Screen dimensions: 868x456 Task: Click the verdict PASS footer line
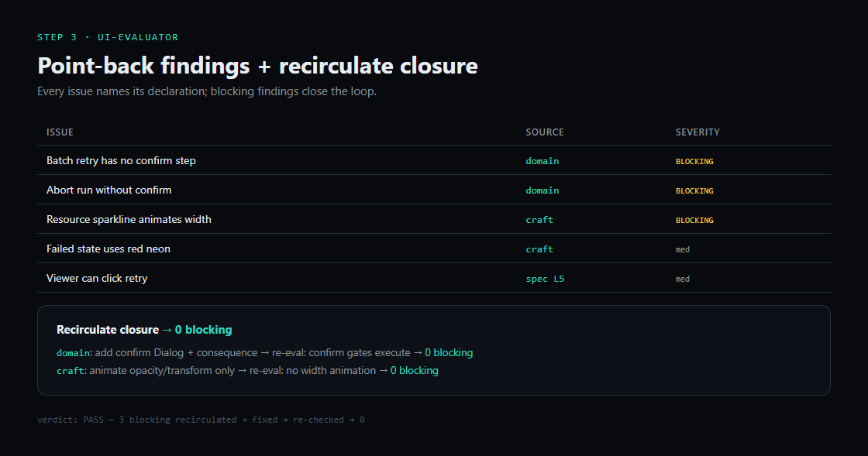(201, 420)
